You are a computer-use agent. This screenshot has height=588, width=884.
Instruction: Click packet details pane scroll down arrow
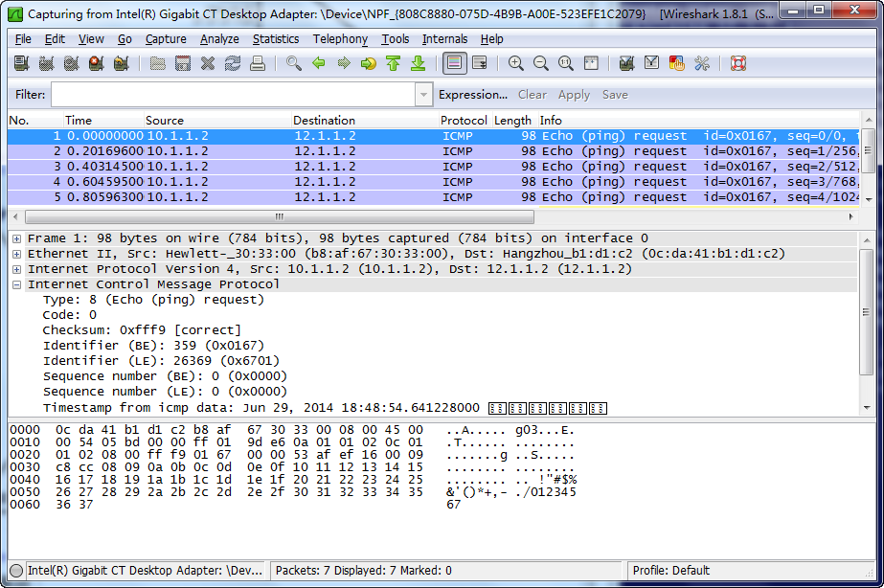click(867, 408)
